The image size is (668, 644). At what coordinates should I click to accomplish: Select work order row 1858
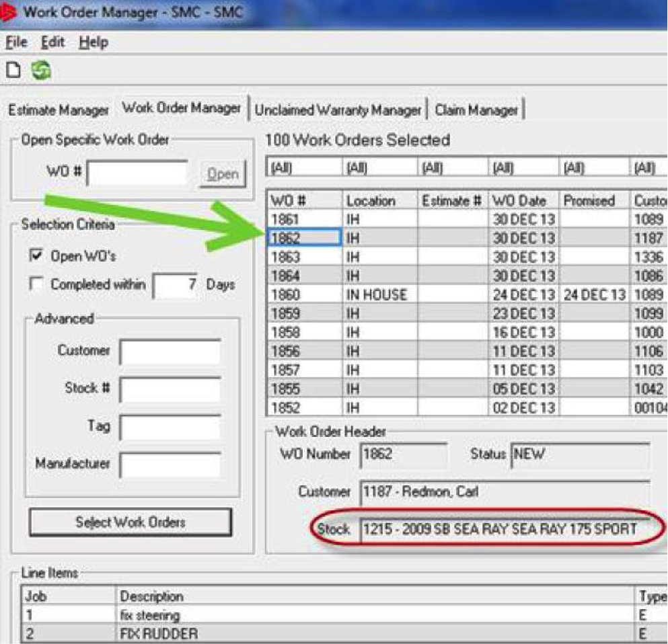467,332
